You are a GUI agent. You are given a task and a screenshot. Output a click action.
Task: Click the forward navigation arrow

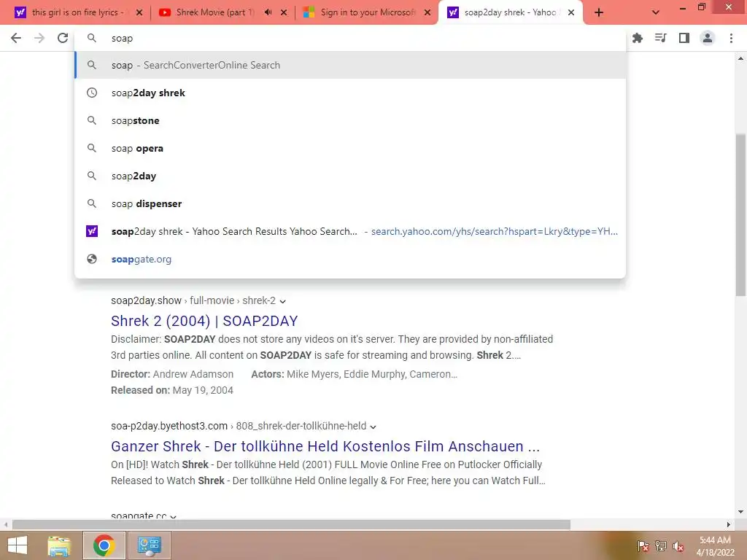(39, 38)
